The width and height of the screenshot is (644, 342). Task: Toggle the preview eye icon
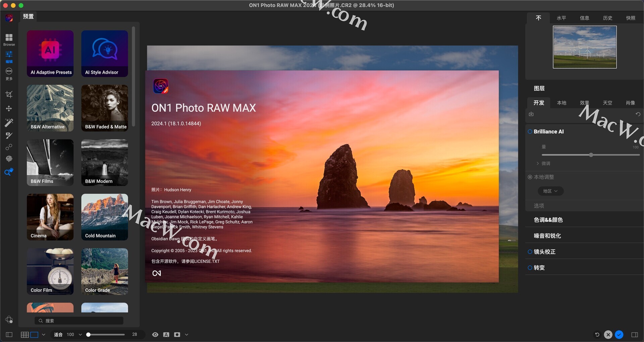coord(155,335)
